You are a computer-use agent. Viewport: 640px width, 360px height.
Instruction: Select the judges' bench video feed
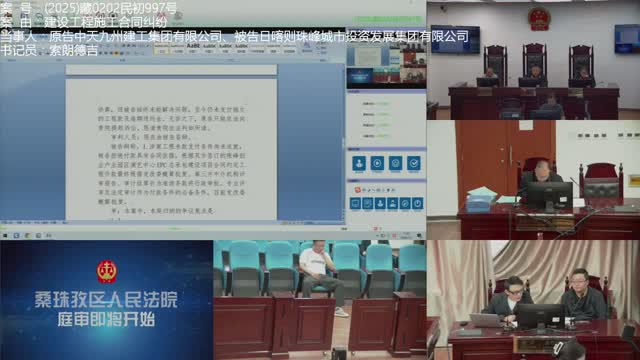coord(533,60)
